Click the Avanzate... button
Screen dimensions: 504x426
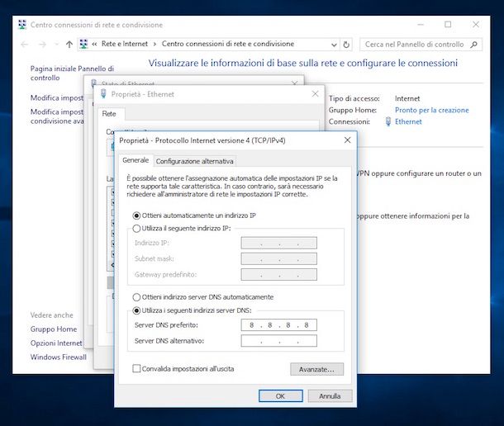click(316, 369)
